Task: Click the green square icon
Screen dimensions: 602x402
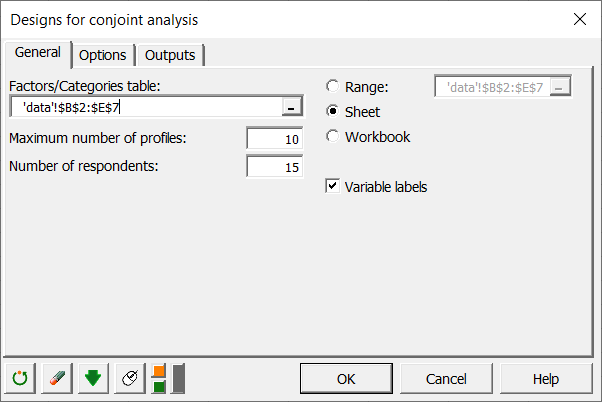Action: (x=159, y=387)
